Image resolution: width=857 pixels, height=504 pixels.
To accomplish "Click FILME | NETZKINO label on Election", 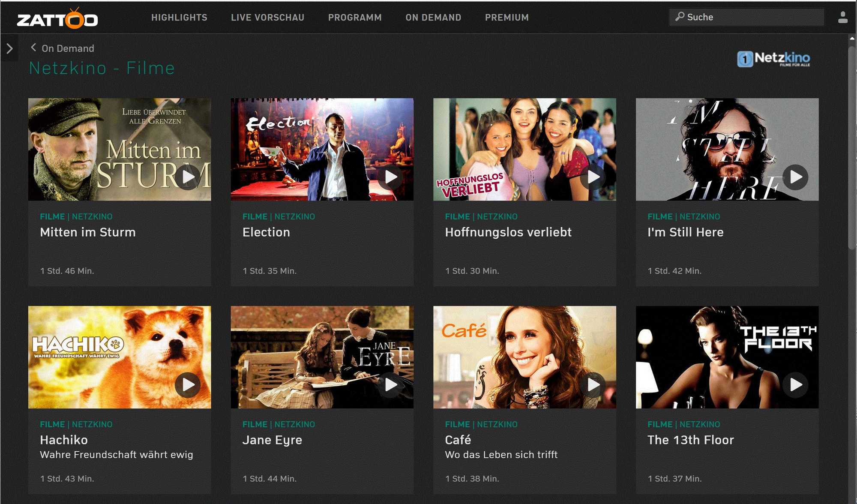I will [279, 216].
